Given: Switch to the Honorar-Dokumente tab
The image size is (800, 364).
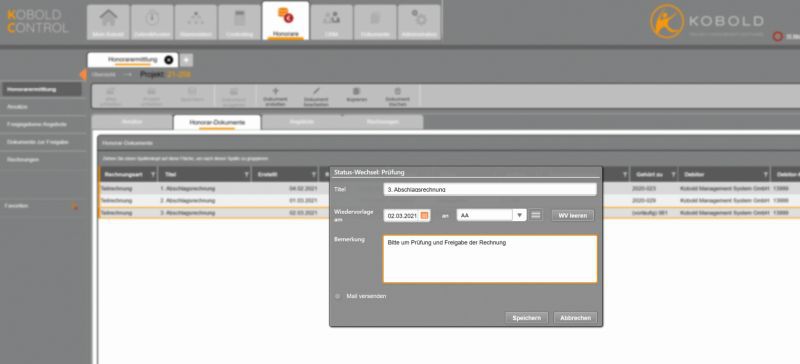Looking at the screenshot, I should pyautogui.click(x=217, y=123).
